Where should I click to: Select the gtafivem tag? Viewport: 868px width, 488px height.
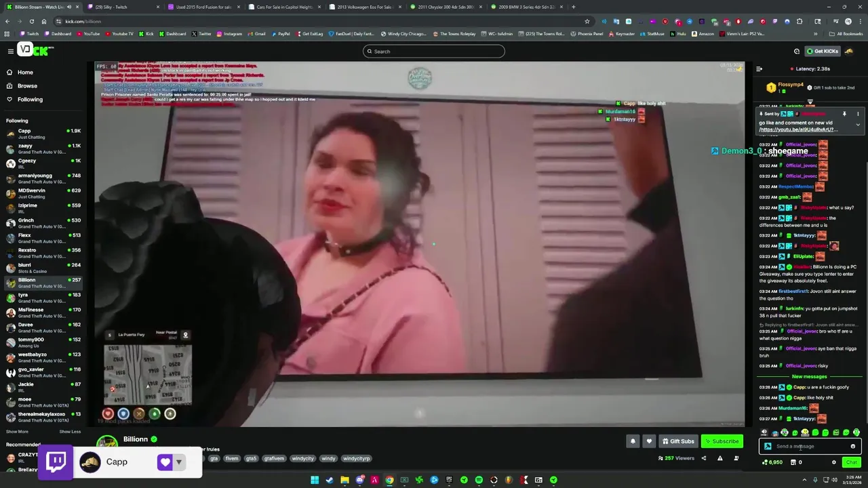click(x=274, y=458)
